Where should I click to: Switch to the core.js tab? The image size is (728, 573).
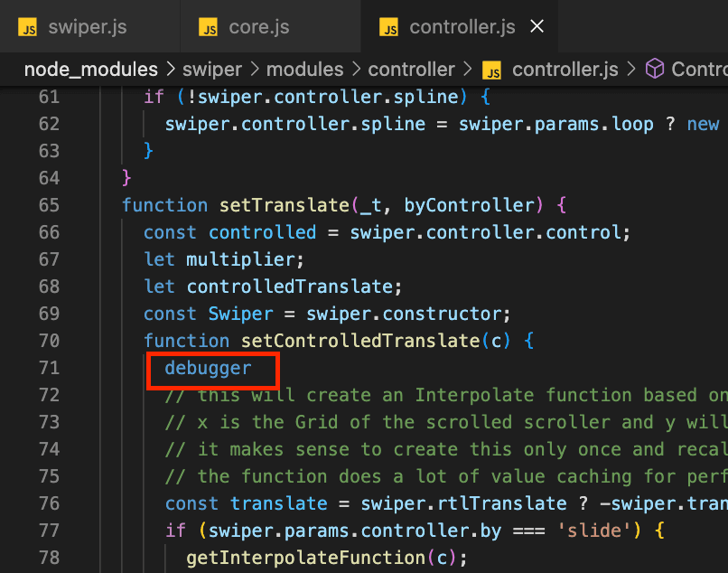tap(270, 26)
